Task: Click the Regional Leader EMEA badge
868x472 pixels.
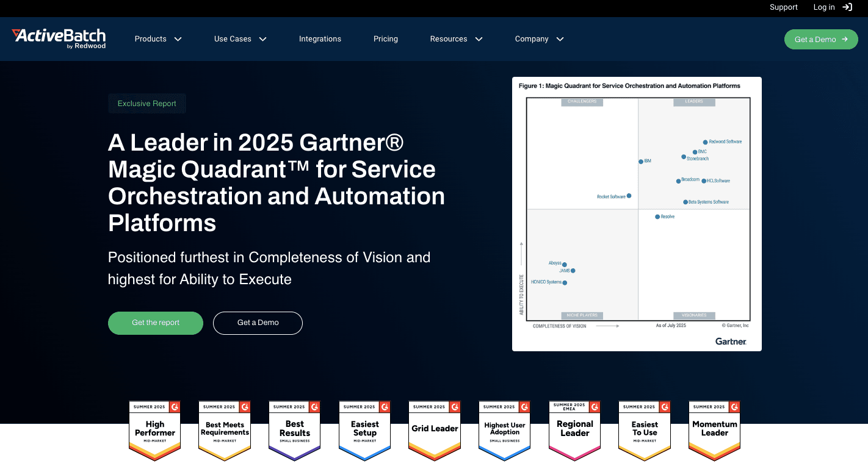Action: tap(575, 429)
